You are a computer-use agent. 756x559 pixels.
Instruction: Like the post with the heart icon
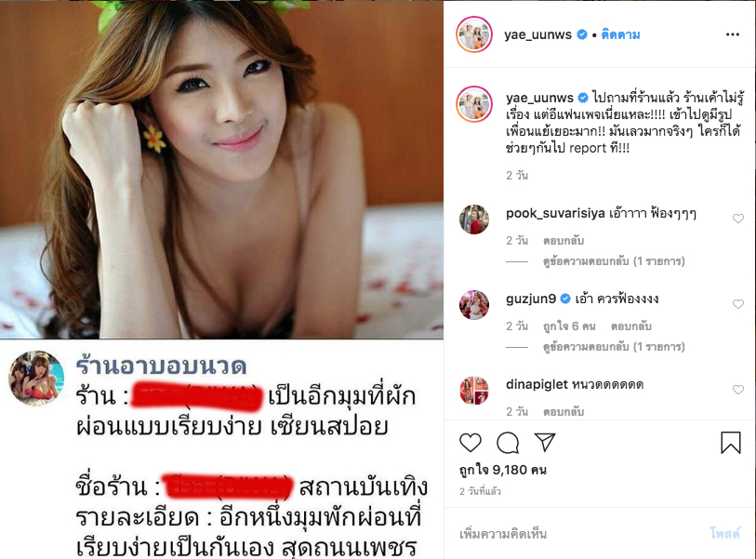pyautogui.click(x=471, y=443)
